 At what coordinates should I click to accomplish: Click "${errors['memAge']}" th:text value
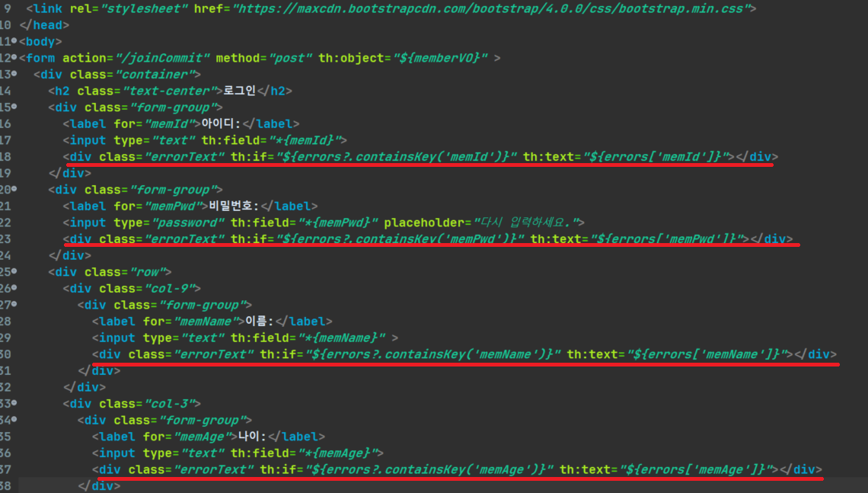[696, 469]
